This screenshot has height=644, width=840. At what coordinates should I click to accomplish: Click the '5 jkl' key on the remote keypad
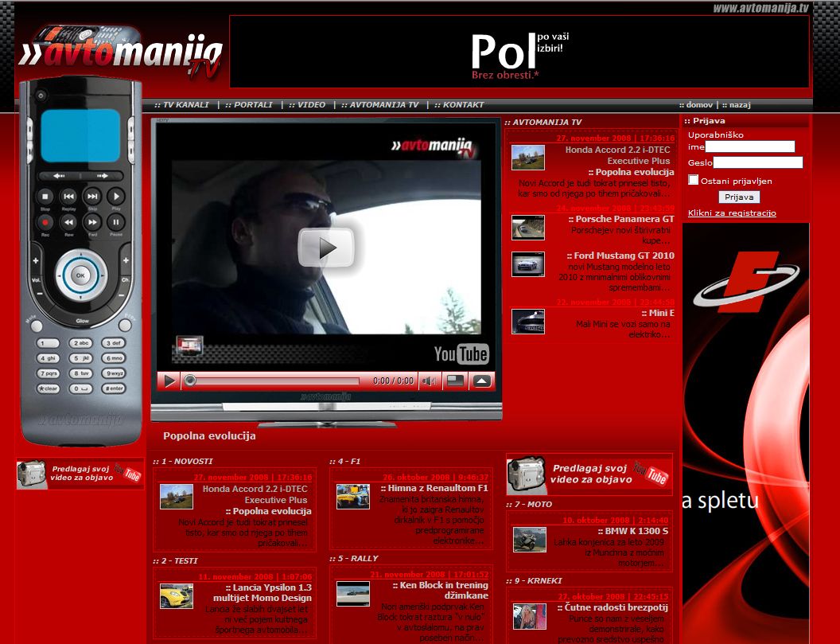80,358
